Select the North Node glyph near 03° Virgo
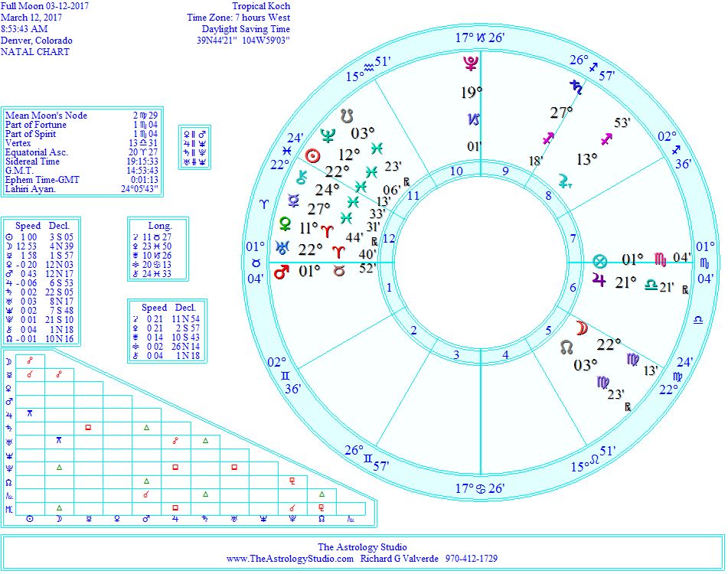728x574 pixels. point(566,347)
